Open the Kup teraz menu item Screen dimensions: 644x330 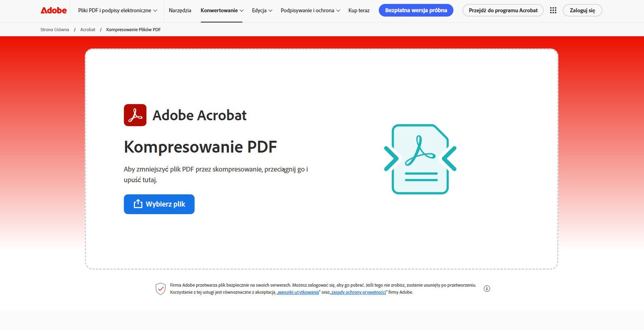(359, 11)
